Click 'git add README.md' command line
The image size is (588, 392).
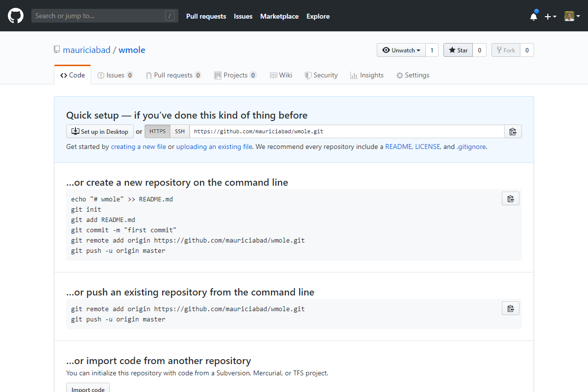click(103, 220)
